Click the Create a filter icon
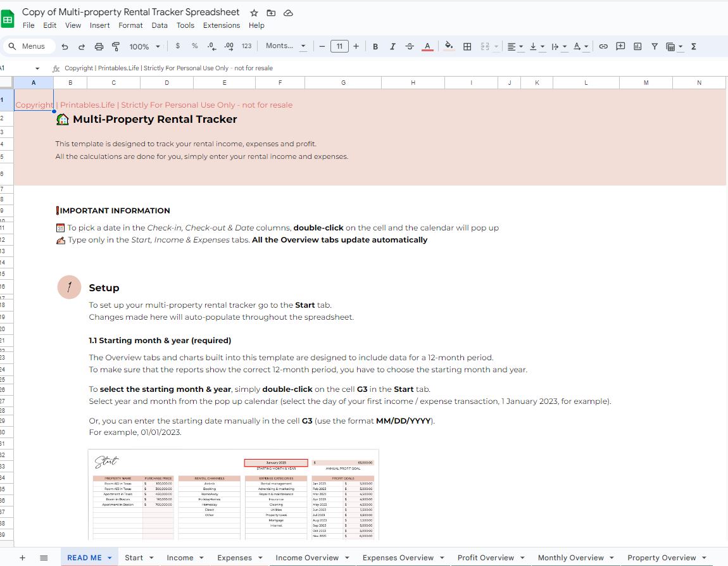The image size is (728, 566). point(654,46)
